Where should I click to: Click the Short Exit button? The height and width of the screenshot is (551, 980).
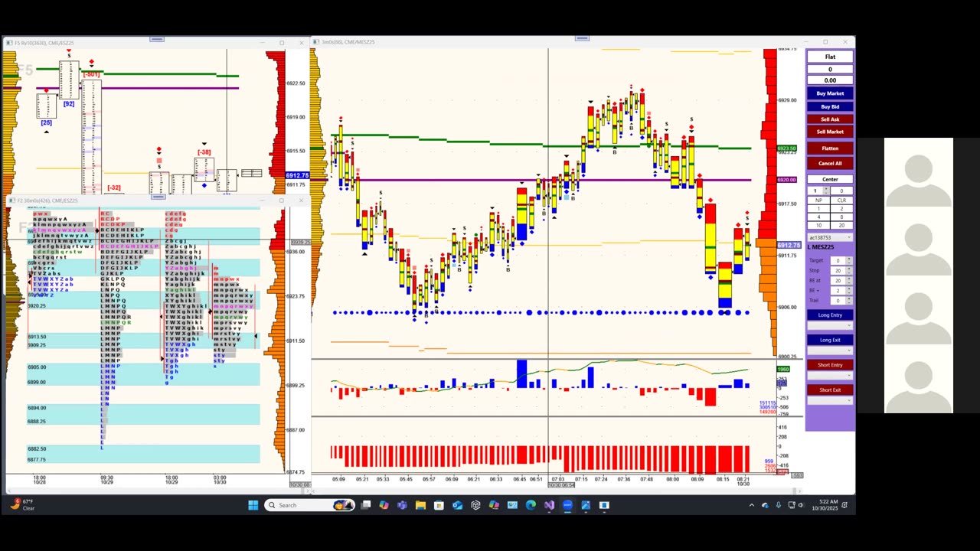click(x=830, y=390)
